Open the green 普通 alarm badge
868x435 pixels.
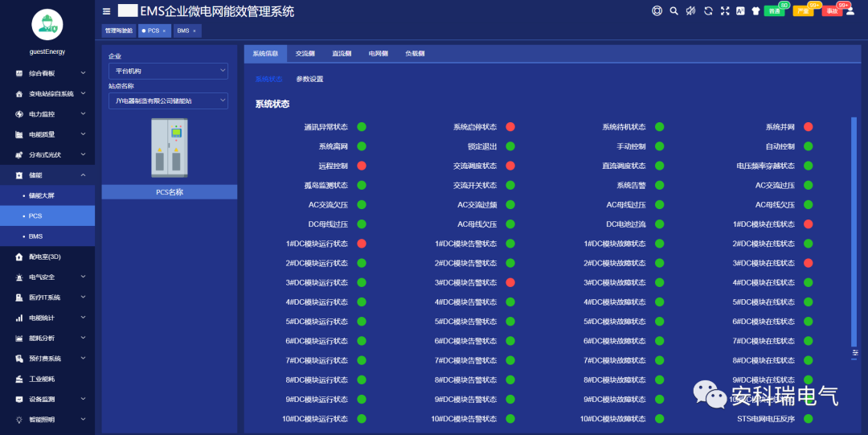[774, 11]
